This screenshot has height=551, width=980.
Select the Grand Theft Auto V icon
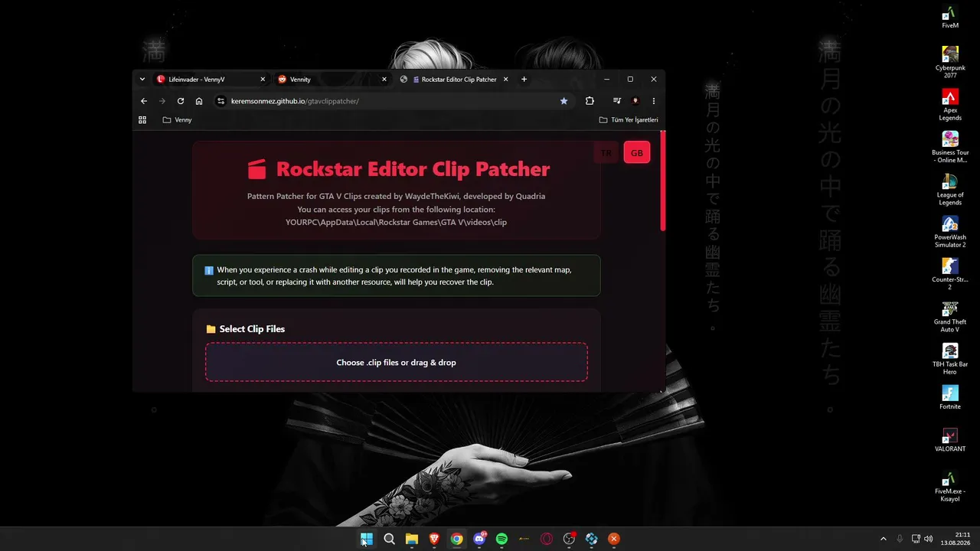950,317
